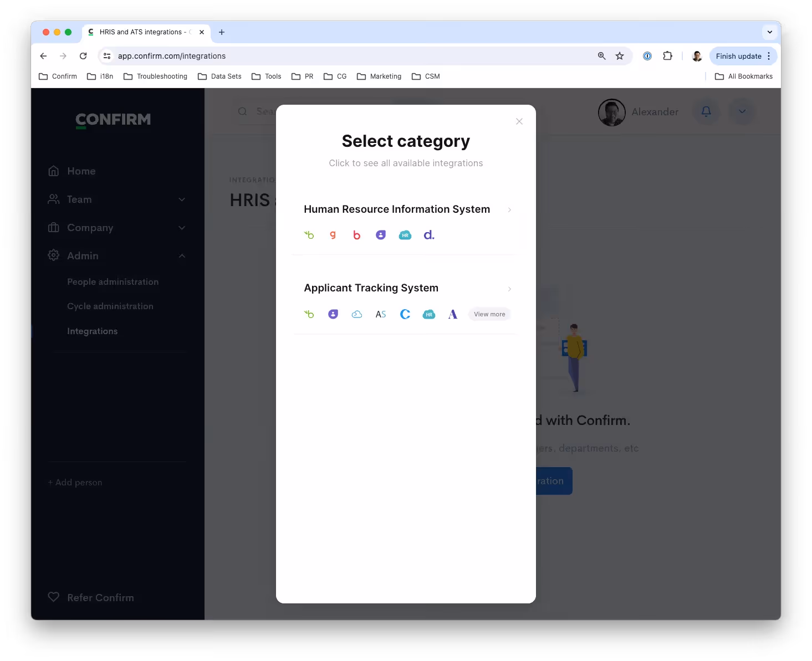812x661 pixels.
Task: Click the BambooHR logo under Applicant Tracking System
Action: [x=309, y=314]
